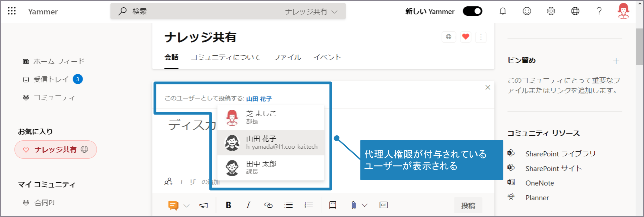Viewport: 644px width, 217px height.
Task: Click the page vertical scrollbar
Action: coord(640,47)
